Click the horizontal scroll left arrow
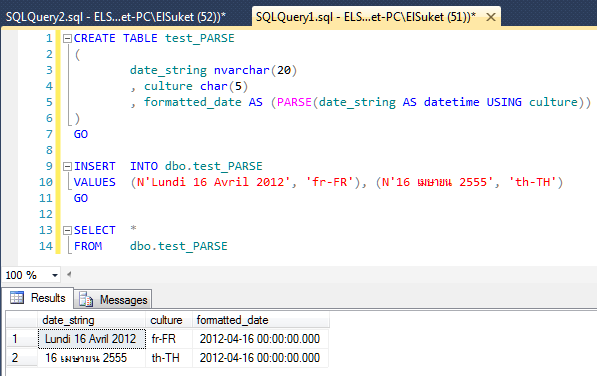This screenshot has width=597, height=376. click(69, 274)
